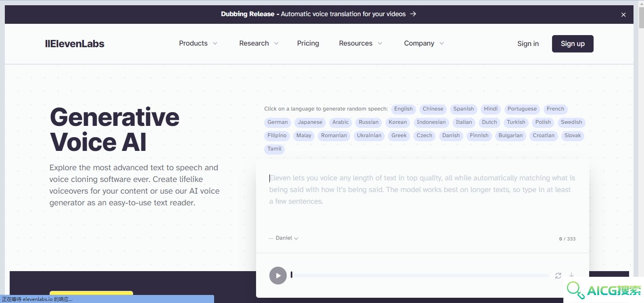This screenshot has height=303, width=644.
Task: Open the Dubbing Release arrow link
Action: point(413,14)
